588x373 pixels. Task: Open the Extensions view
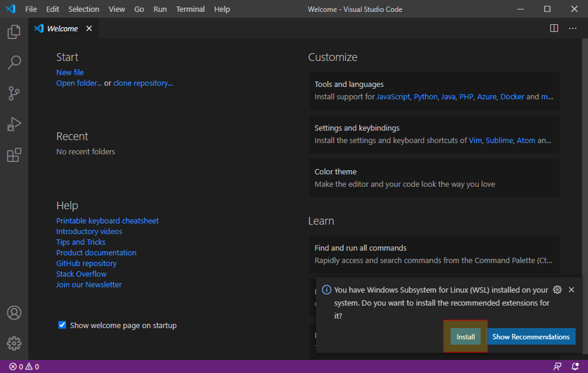tap(14, 155)
